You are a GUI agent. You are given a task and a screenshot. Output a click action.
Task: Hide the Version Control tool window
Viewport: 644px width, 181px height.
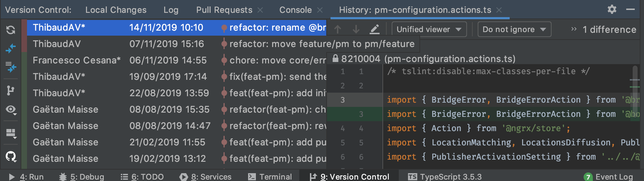click(630, 10)
